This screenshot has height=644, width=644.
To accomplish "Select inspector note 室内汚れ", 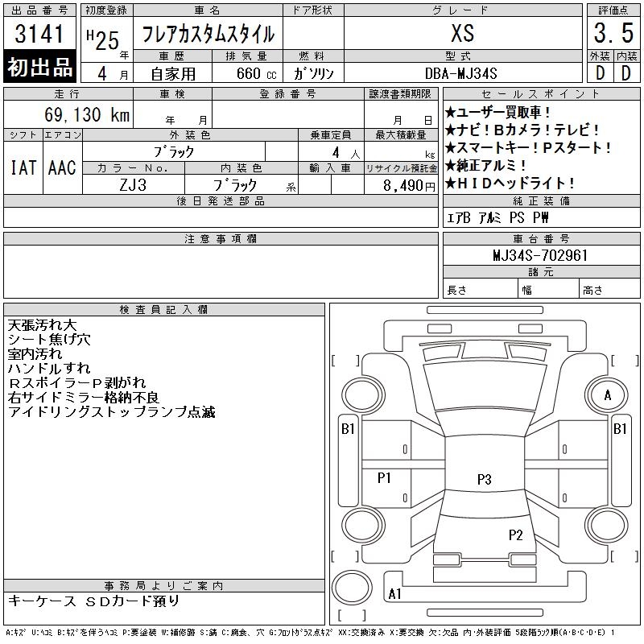I will (35, 354).
